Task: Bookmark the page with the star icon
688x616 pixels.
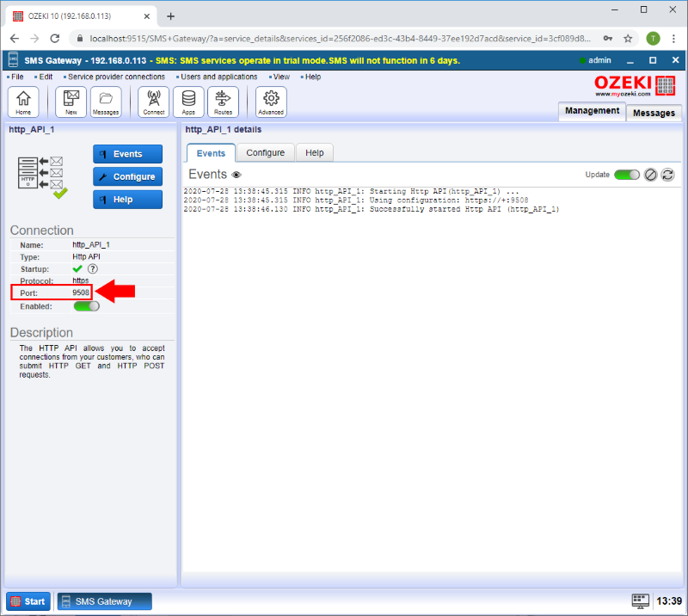Action: coord(629,39)
